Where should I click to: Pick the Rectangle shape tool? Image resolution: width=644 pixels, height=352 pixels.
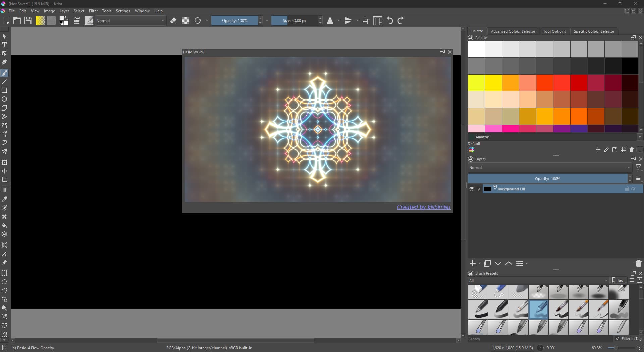(4, 90)
